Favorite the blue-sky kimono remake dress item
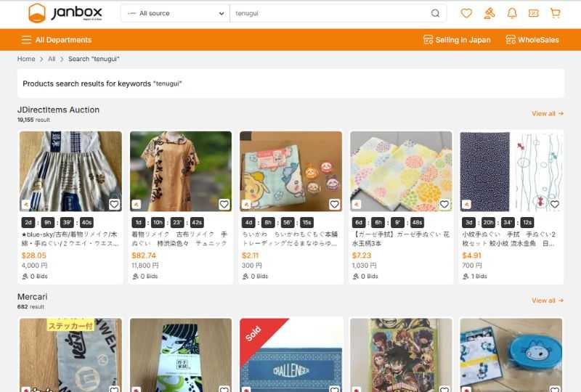Viewport: 581px width, 392px height. (x=114, y=204)
